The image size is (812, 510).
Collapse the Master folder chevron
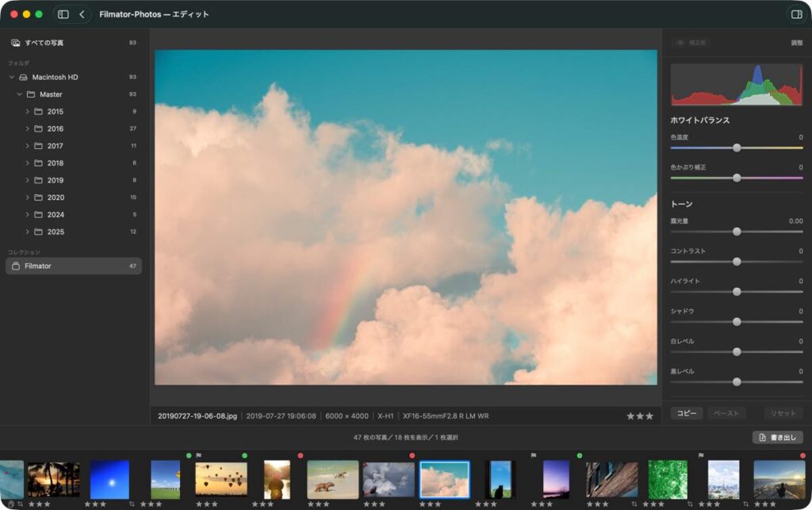coord(20,94)
